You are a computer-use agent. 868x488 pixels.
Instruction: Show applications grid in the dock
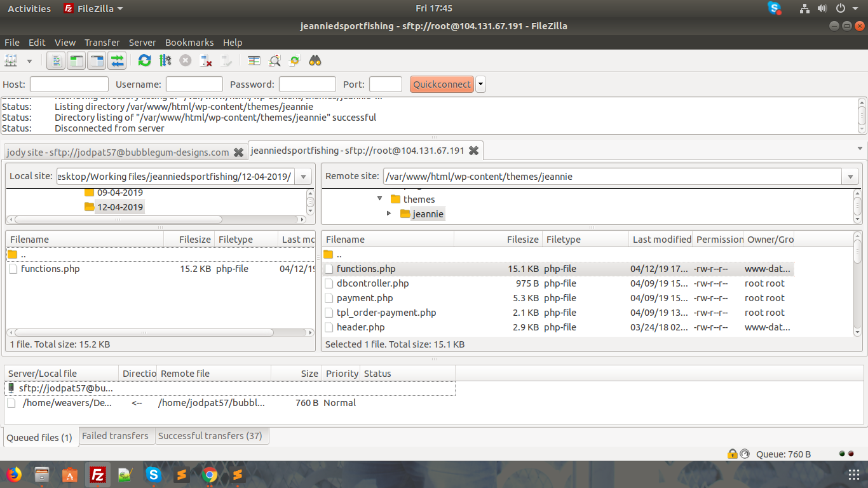[855, 475]
